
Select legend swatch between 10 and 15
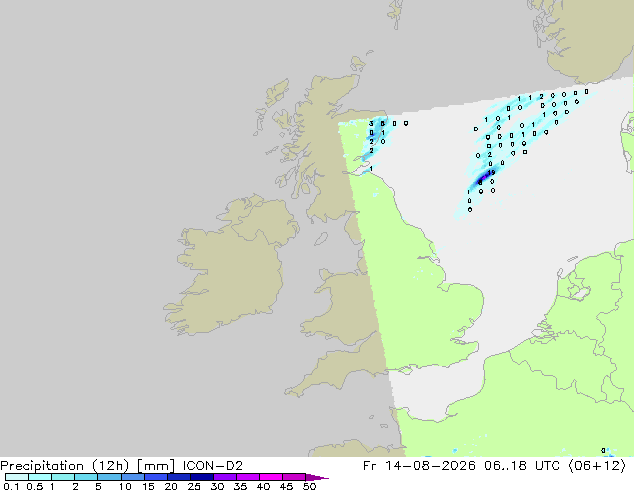coord(132,477)
